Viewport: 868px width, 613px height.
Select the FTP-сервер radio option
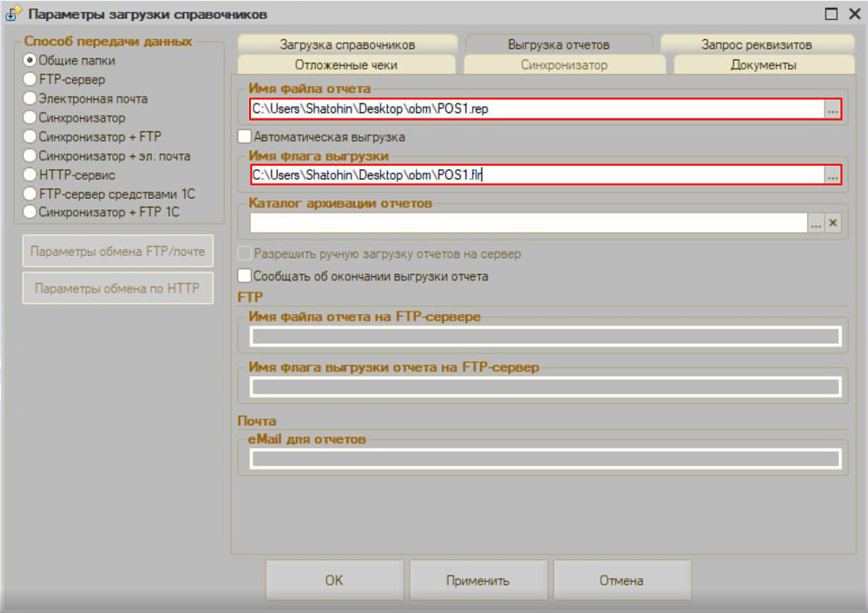coord(30,80)
